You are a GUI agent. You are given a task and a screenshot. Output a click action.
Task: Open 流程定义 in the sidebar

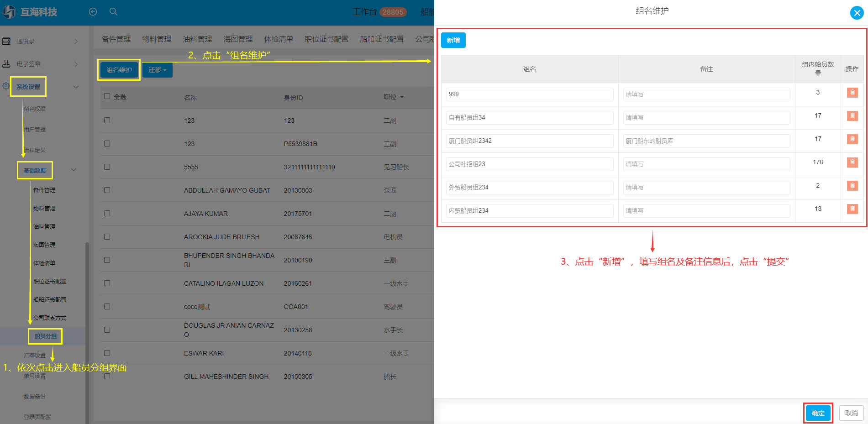click(35, 150)
